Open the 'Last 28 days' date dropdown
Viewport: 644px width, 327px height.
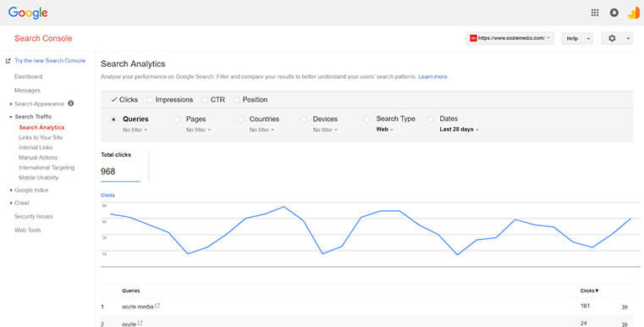click(x=459, y=129)
